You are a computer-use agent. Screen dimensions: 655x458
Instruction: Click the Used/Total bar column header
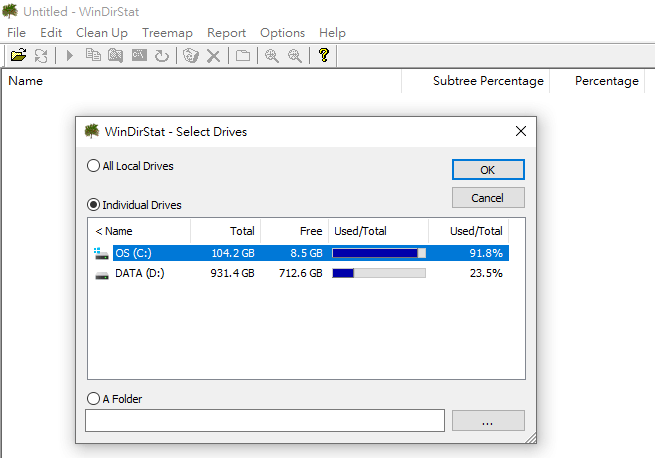pos(378,231)
